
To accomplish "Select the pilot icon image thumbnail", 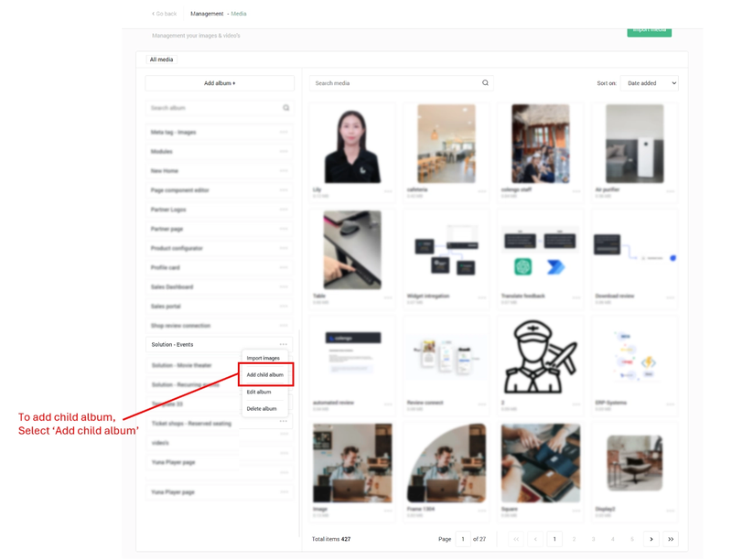I will tap(540, 357).
